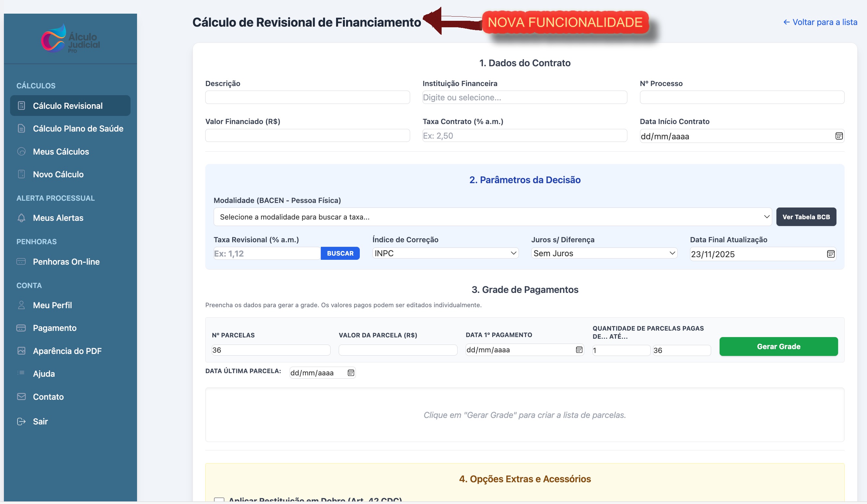The width and height of the screenshot is (867, 504).
Task: Click the Ver Tabela BCB button
Action: point(806,217)
